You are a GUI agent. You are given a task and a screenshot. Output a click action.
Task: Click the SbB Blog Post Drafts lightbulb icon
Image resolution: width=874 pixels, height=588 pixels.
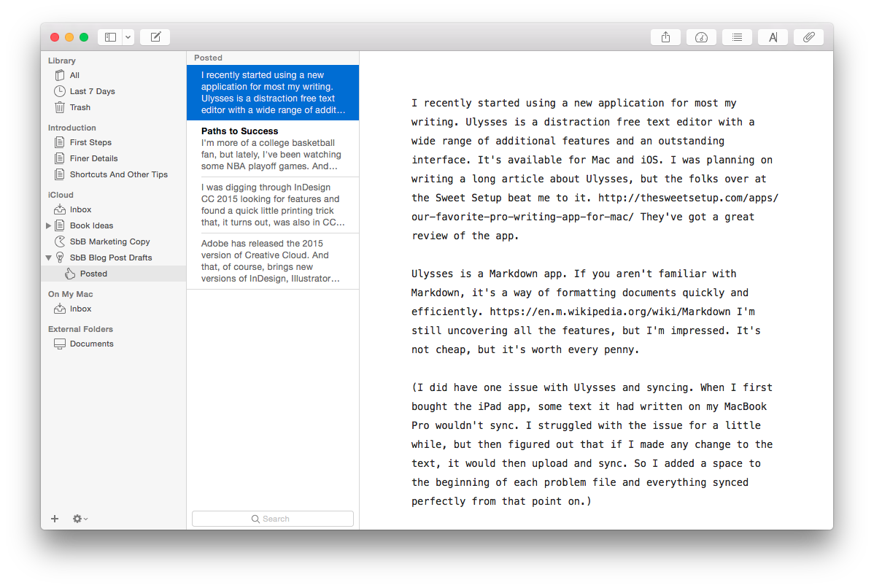(x=60, y=258)
